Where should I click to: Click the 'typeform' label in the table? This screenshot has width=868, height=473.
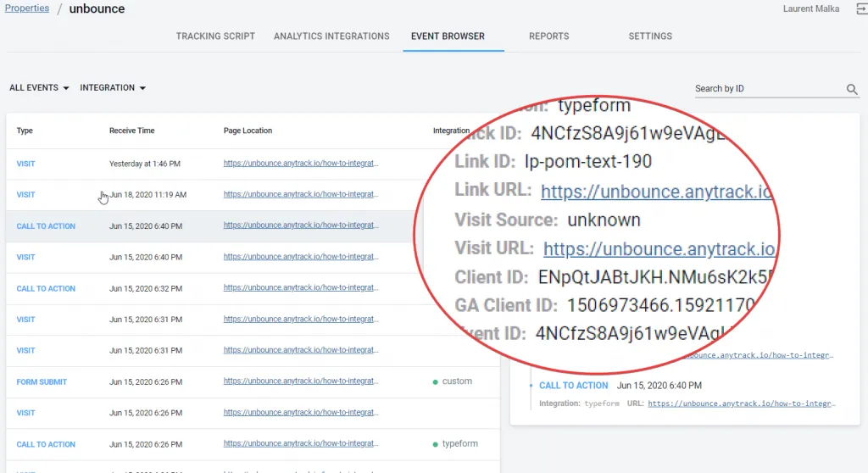pos(459,443)
